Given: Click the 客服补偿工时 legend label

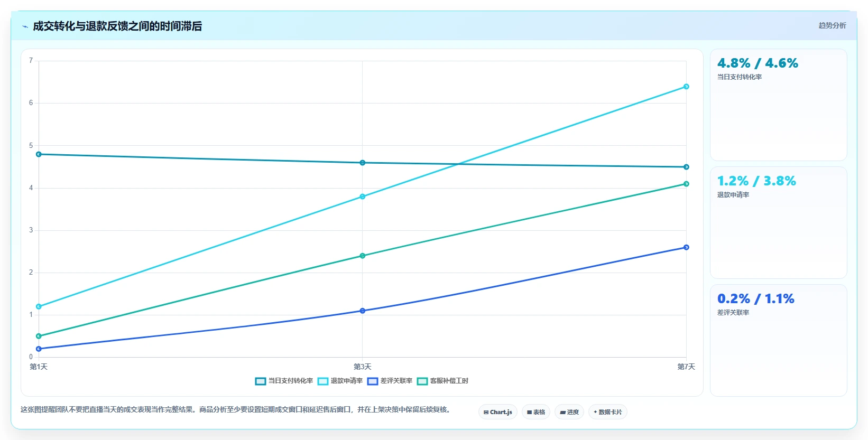Looking at the screenshot, I should click(x=449, y=381).
